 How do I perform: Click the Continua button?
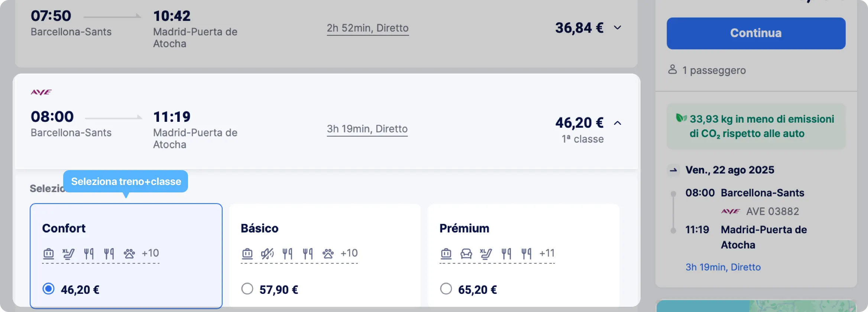click(756, 33)
